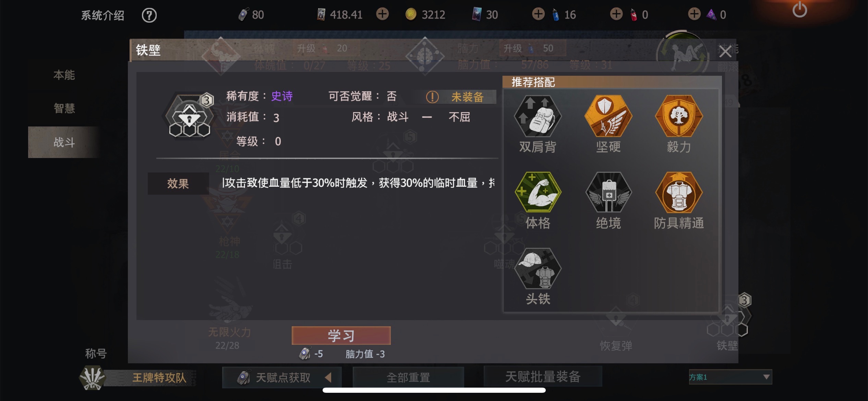Select the 防具精通 armor vest talent icon
The width and height of the screenshot is (868, 401).
679,193
